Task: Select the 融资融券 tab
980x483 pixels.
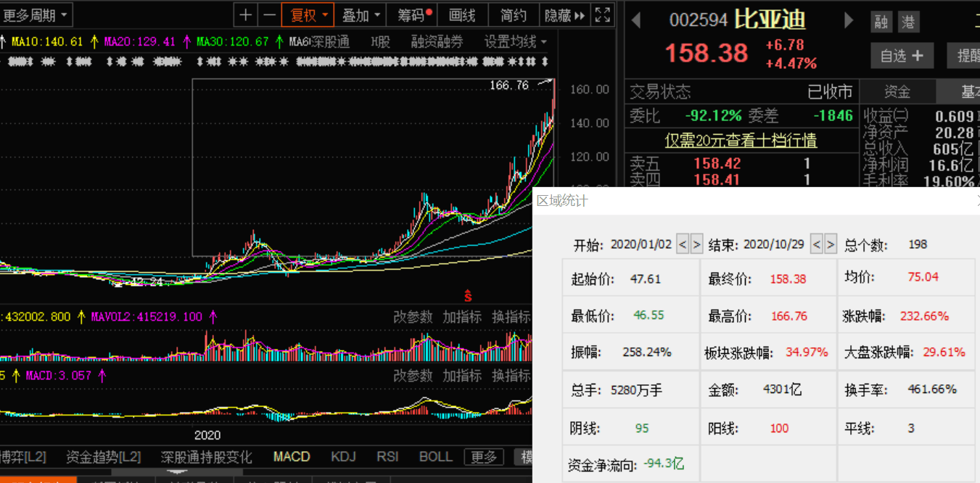Action: [x=437, y=41]
